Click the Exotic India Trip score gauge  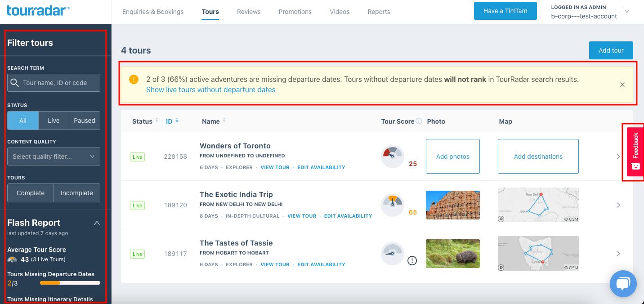pos(392,205)
